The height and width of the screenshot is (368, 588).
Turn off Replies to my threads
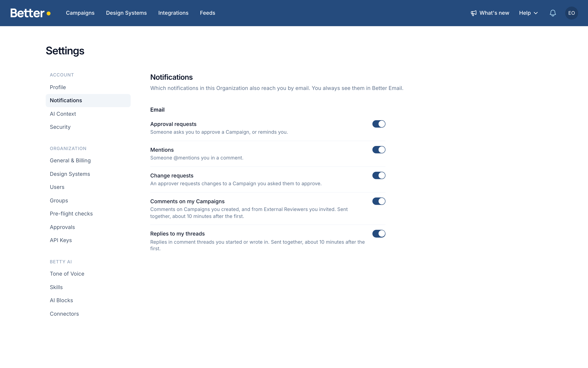(379, 234)
